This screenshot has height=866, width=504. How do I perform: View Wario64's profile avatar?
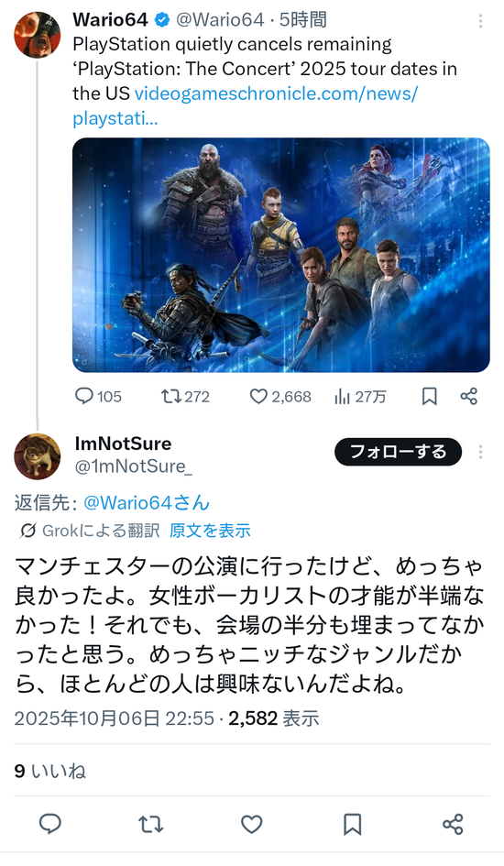(37, 34)
